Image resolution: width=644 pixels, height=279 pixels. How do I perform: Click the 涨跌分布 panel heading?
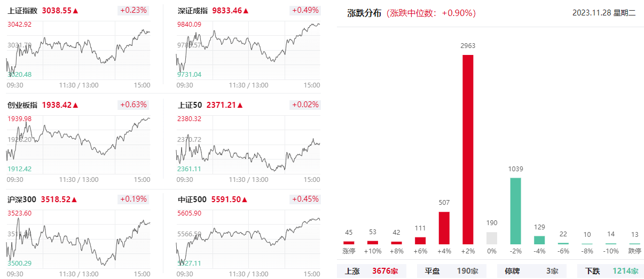point(365,13)
